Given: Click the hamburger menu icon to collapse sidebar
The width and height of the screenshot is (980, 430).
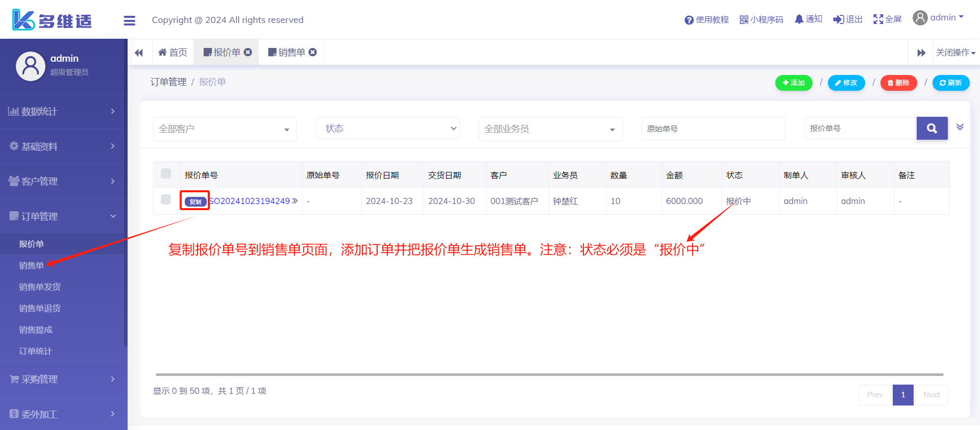Looking at the screenshot, I should click(x=130, y=20).
